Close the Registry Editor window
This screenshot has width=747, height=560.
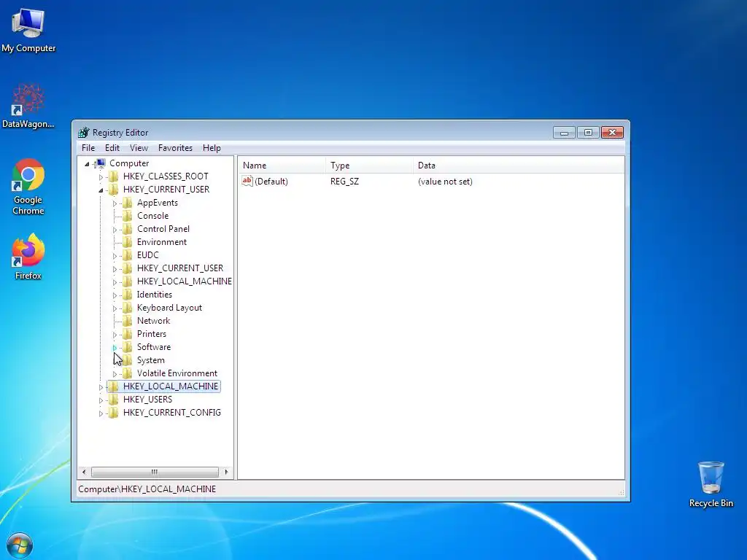coord(612,133)
